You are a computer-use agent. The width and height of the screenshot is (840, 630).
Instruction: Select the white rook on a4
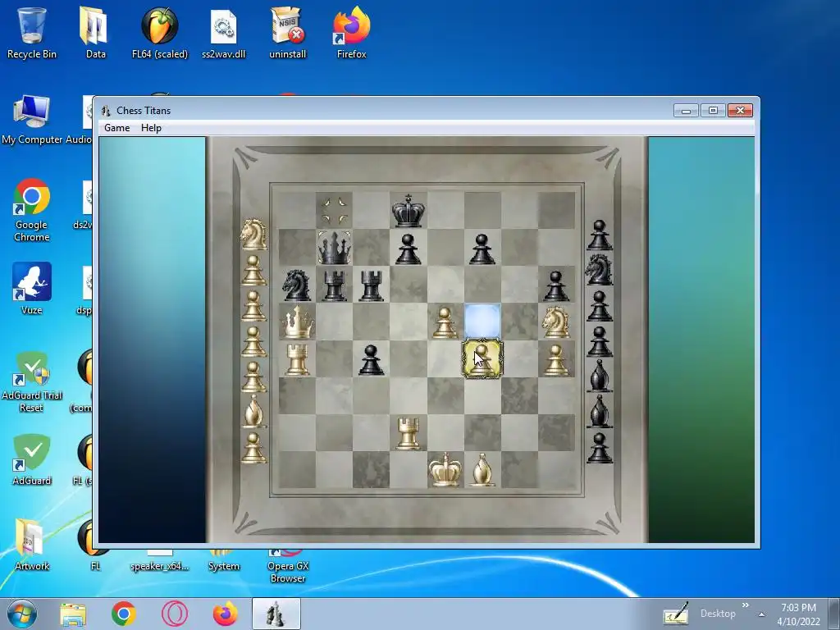pyautogui.click(x=297, y=359)
